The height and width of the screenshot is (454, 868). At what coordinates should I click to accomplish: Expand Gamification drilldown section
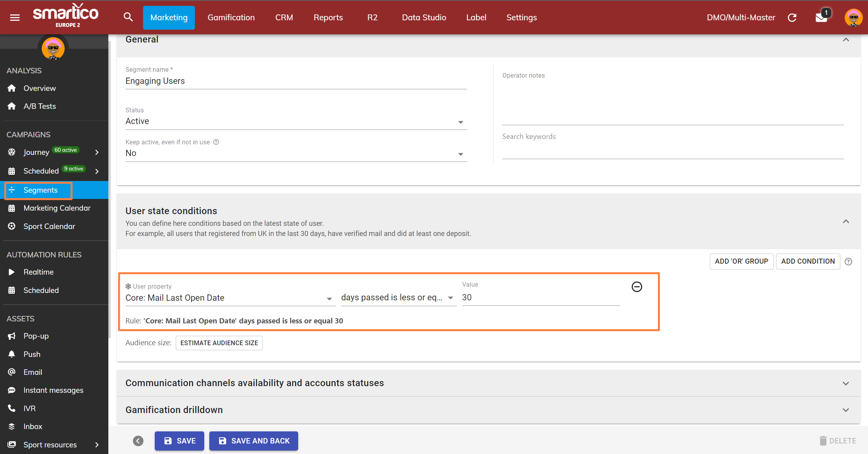tap(845, 410)
